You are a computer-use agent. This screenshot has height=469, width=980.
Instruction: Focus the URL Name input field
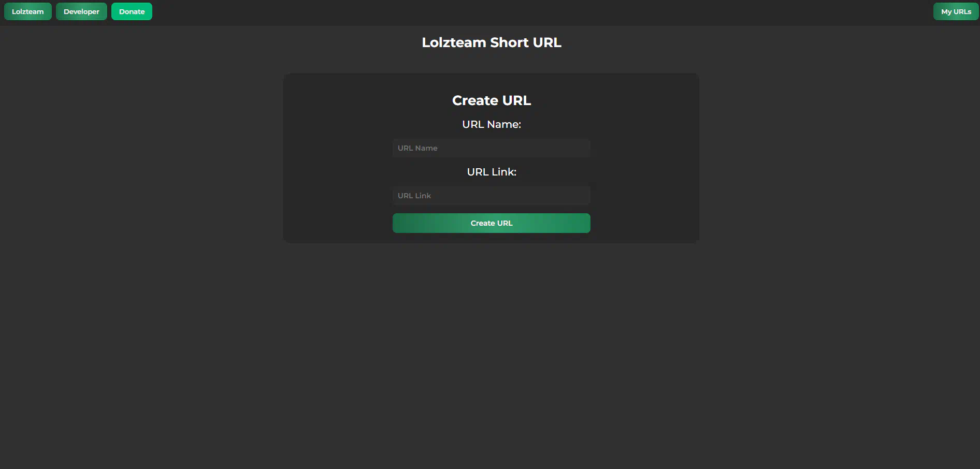point(491,148)
